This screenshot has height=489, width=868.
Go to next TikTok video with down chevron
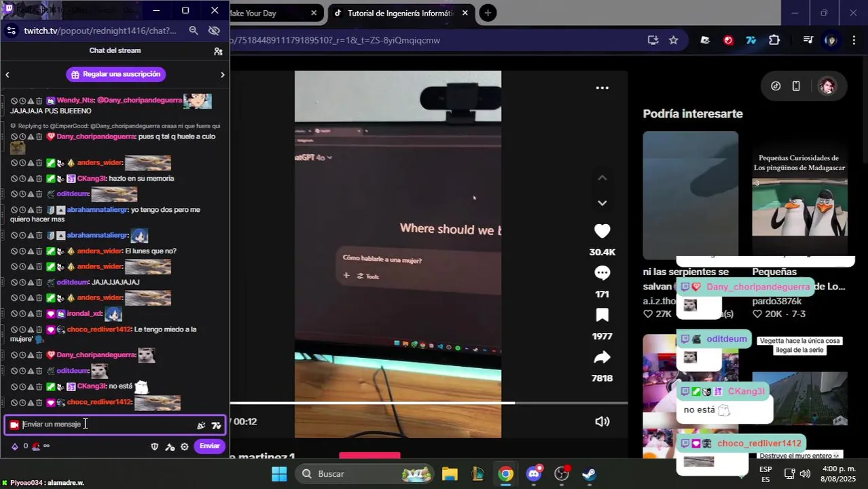pos(602,203)
